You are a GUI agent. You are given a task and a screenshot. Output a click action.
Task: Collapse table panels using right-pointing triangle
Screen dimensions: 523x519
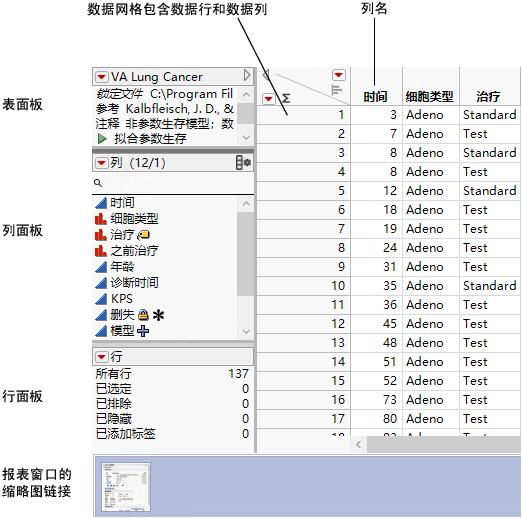point(246,75)
